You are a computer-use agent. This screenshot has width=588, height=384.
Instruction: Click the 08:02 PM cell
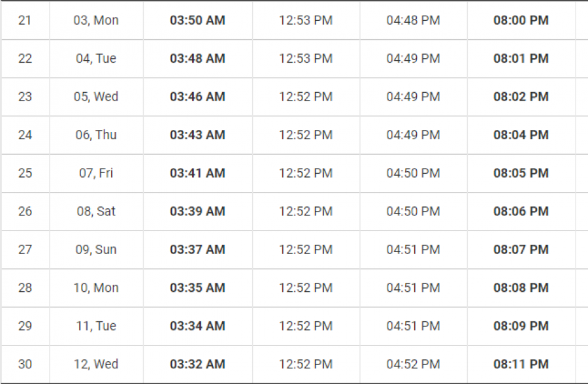click(521, 97)
